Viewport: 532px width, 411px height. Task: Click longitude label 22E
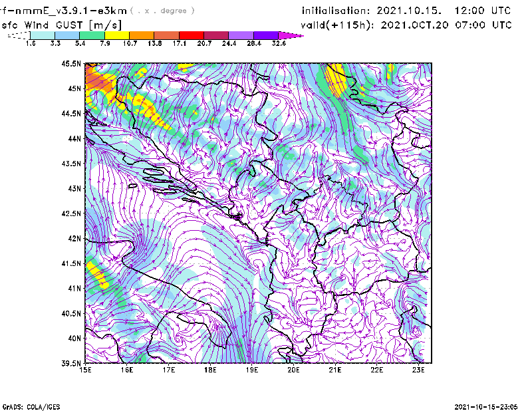tap(377, 370)
